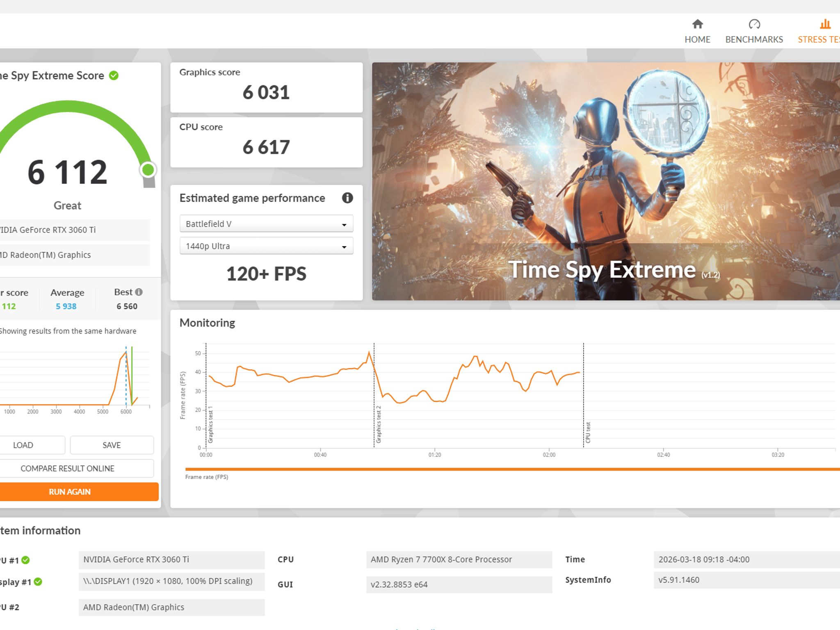Click COMPARE RESULT ONLINE button
The image size is (840, 630).
click(x=76, y=468)
